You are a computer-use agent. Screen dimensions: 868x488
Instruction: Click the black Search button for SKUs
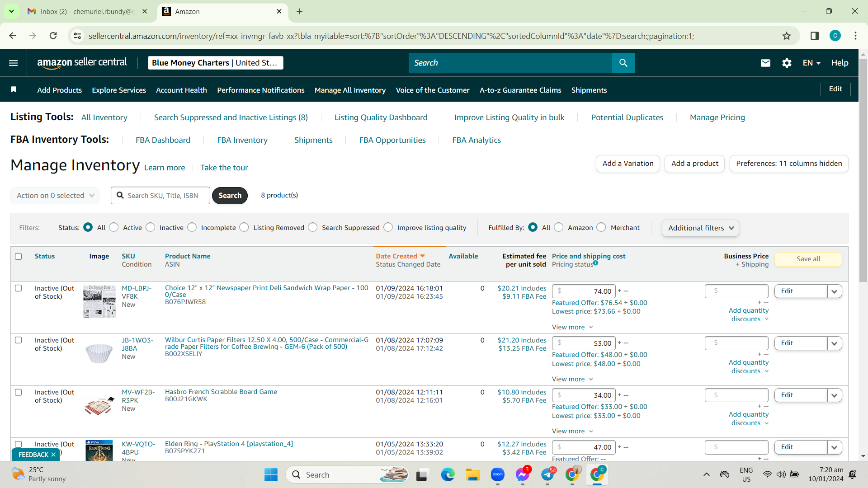[x=230, y=196]
